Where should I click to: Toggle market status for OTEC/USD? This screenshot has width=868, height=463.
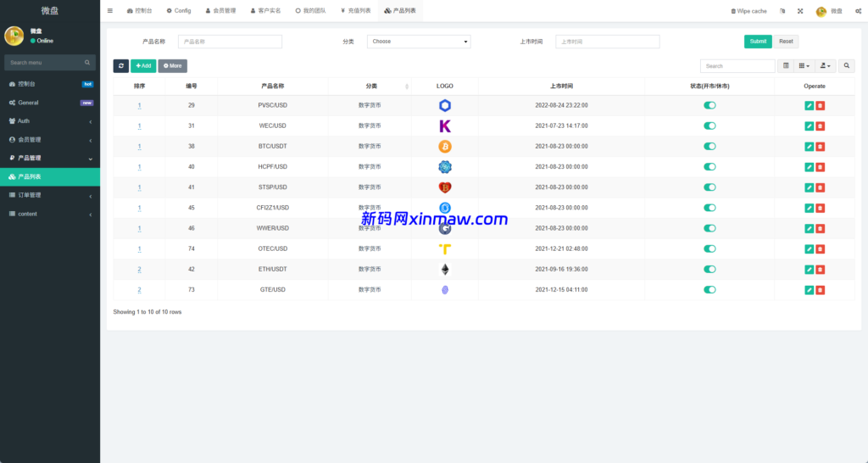coord(709,248)
